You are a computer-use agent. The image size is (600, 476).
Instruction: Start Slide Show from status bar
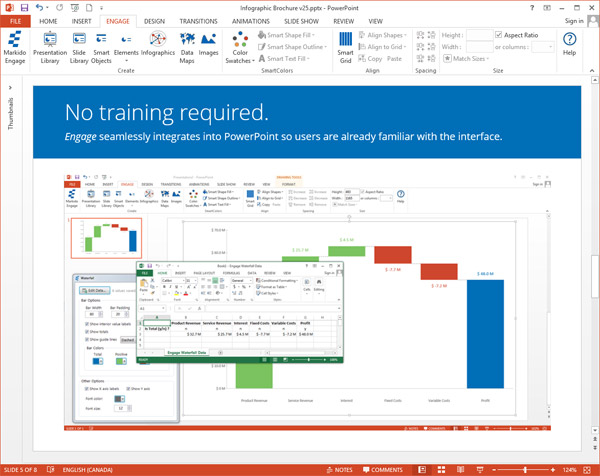[x=480, y=469]
